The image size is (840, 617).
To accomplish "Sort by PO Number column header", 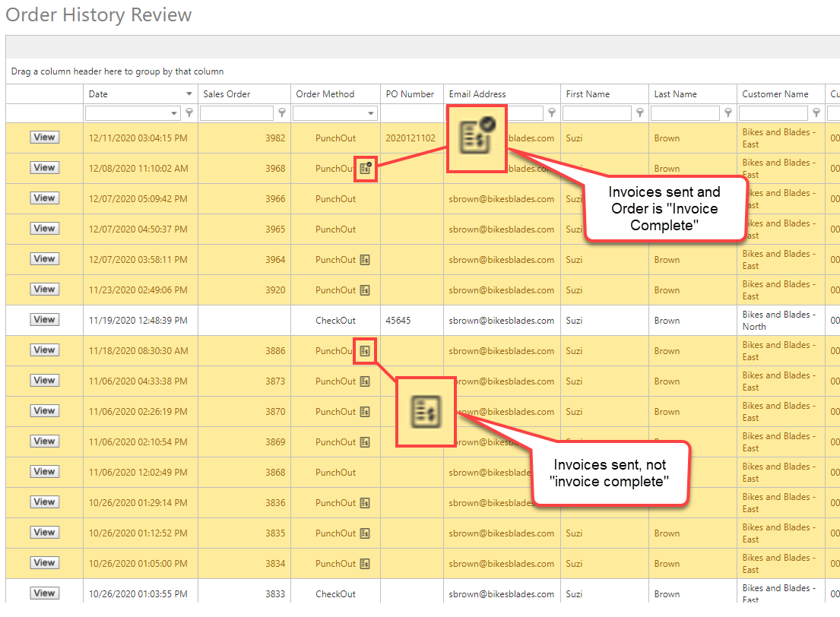I will pyautogui.click(x=410, y=94).
